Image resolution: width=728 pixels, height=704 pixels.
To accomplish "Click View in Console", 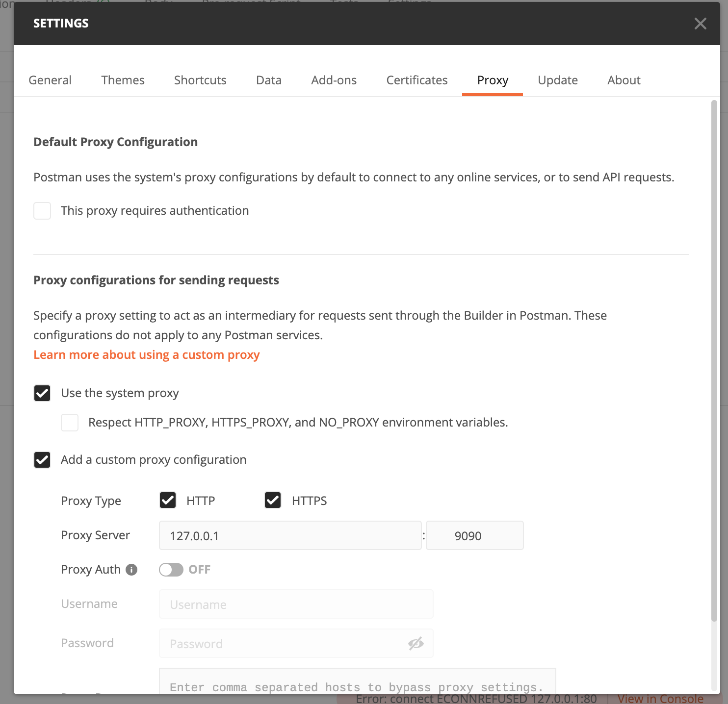I will pyautogui.click(x=660, y=698).
